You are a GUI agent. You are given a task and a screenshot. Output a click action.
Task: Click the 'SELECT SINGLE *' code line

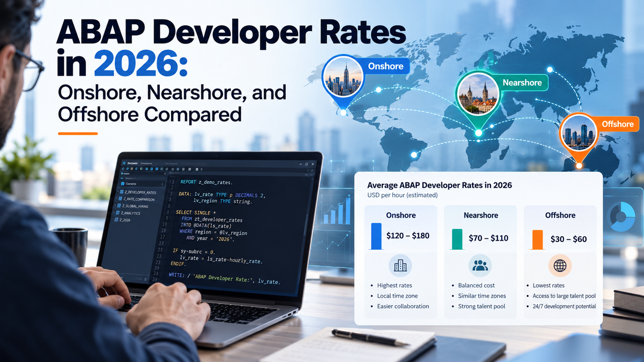click(196, 212)
